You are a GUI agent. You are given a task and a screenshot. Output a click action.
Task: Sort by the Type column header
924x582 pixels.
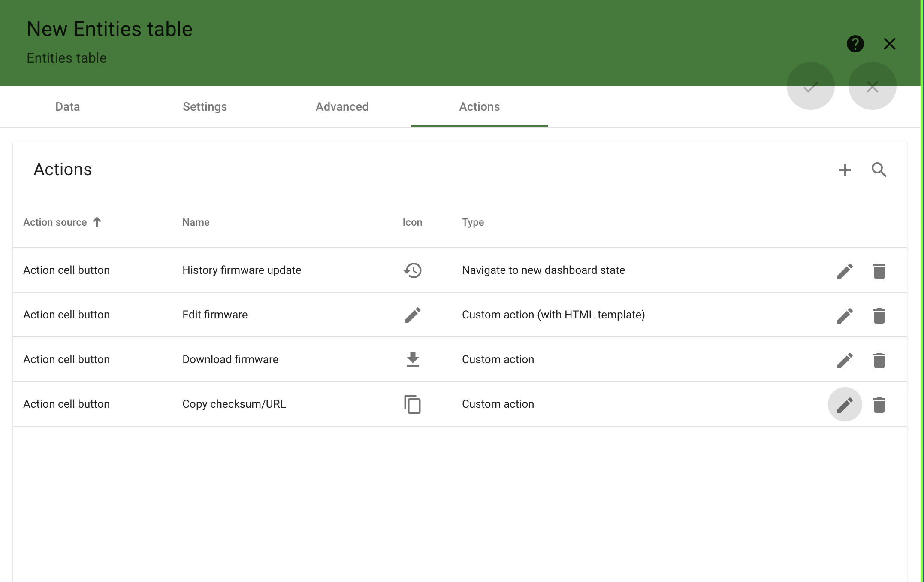click(x=473, y=222)
